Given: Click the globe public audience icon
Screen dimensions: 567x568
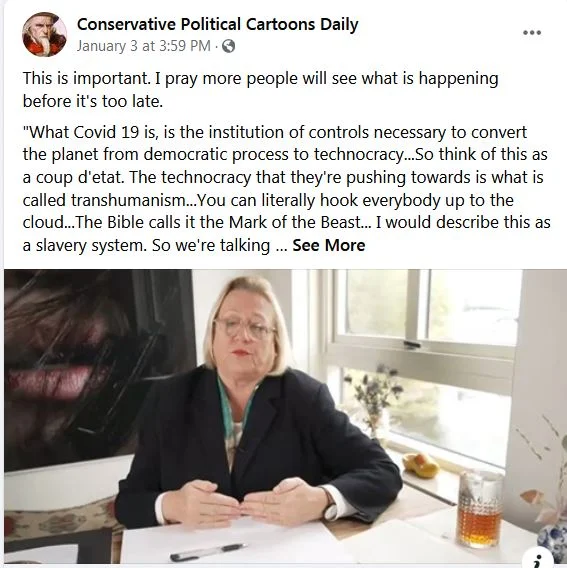Looking at the screenshot, I should click(228, 46).
